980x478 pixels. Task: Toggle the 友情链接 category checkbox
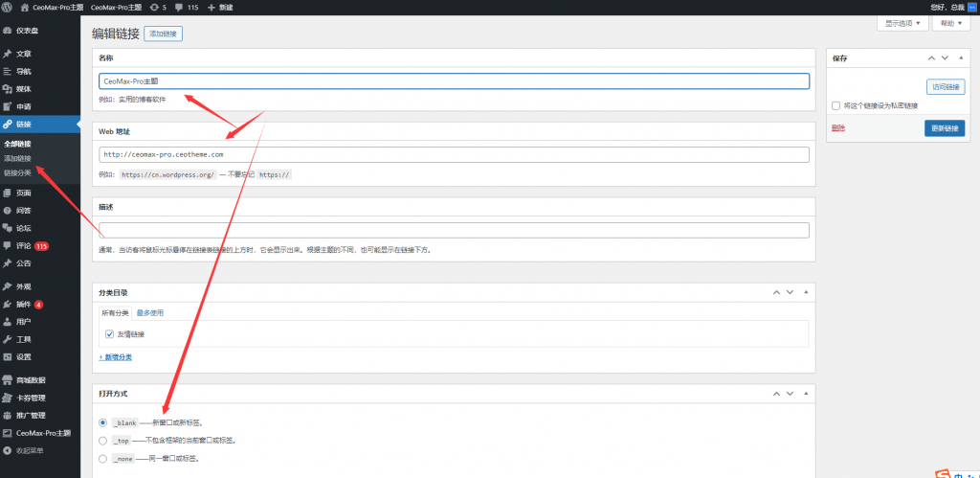coord(109,334)
